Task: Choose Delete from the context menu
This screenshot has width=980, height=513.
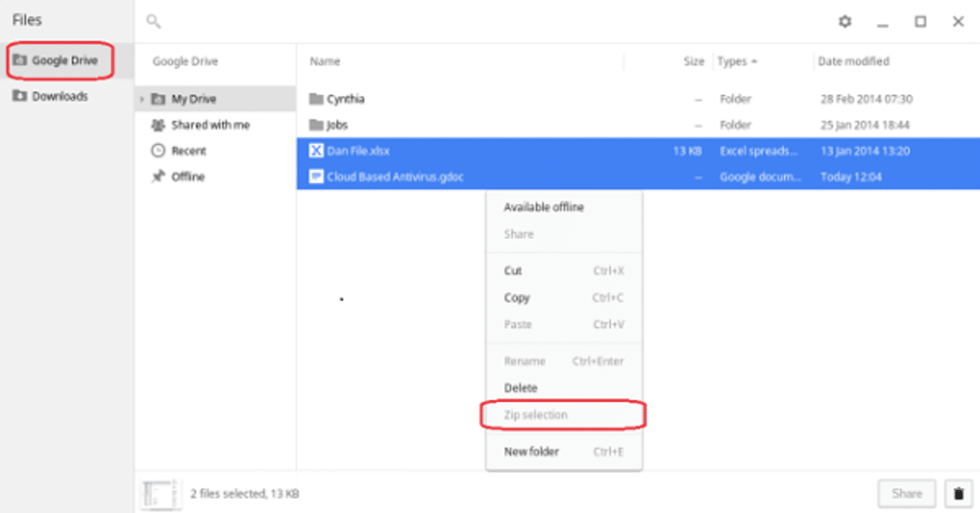Action: point(564,388)
